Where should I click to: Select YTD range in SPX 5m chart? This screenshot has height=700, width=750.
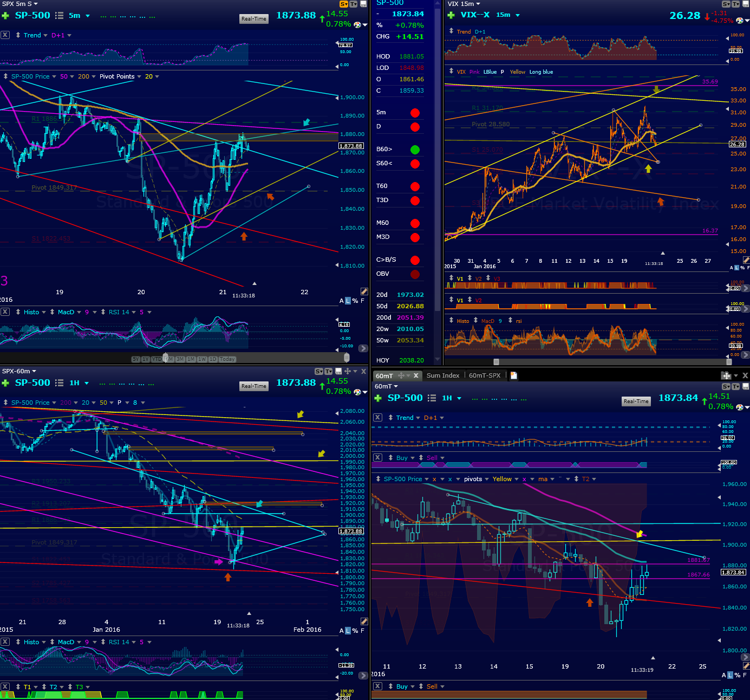(x=156, y=359)
